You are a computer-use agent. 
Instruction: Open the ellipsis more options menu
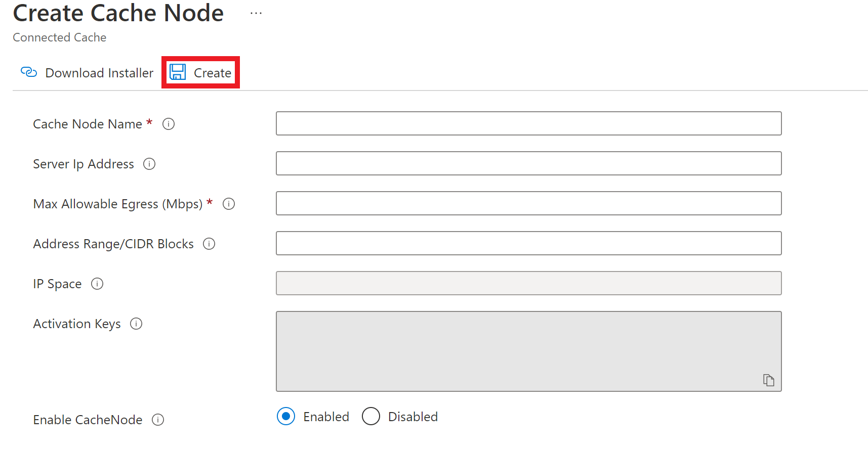pyautogui.click(x=256, y=14)
